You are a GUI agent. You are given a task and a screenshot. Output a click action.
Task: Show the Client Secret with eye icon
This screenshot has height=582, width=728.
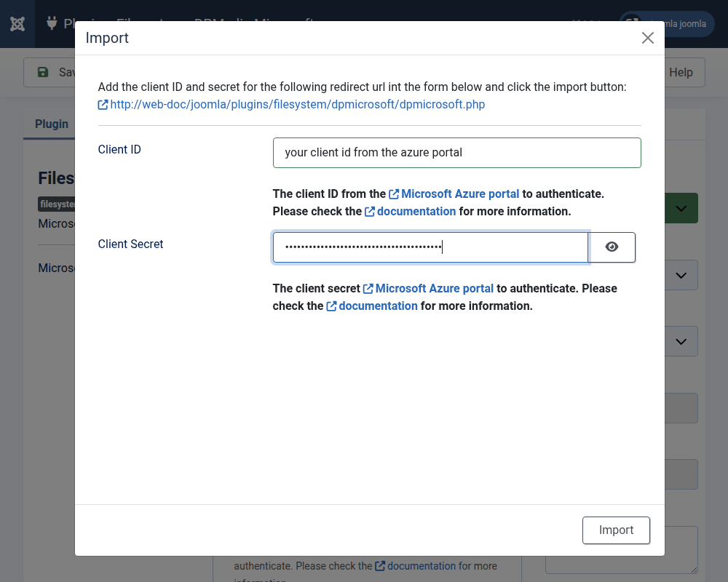tap(612, 247)
